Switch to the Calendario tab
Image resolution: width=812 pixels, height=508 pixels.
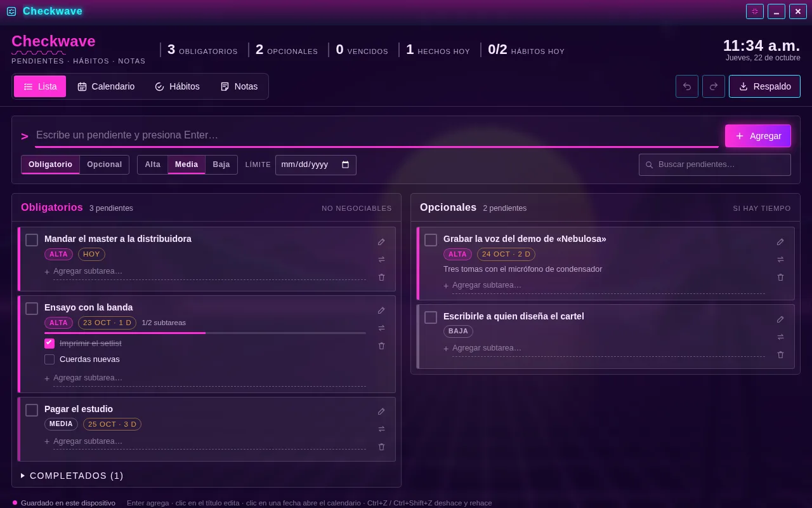tap(106, 86)
